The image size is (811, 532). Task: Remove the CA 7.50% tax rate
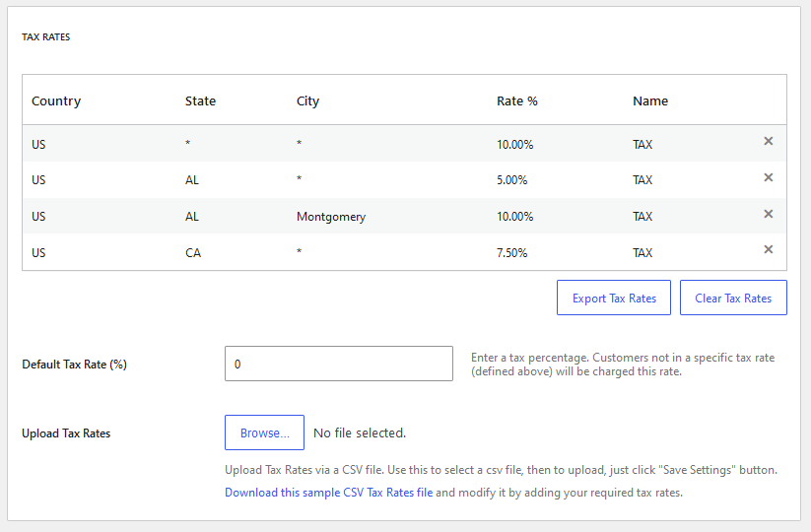coord(768,249)
